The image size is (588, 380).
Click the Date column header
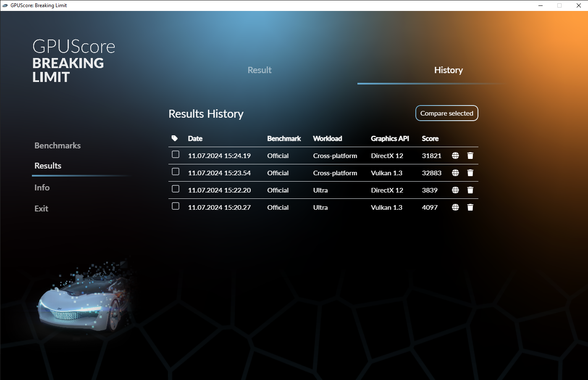click(195, 138)
